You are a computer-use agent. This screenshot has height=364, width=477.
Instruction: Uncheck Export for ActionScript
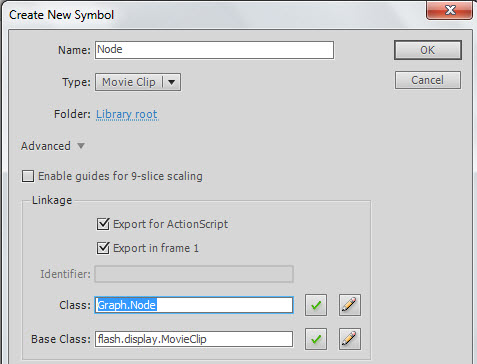point(103,224)
